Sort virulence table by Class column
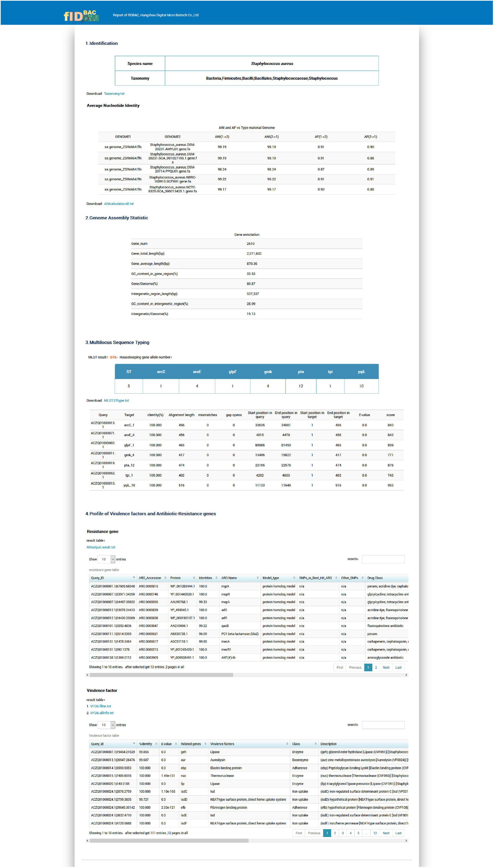494x868 pixels. [304, 744]
